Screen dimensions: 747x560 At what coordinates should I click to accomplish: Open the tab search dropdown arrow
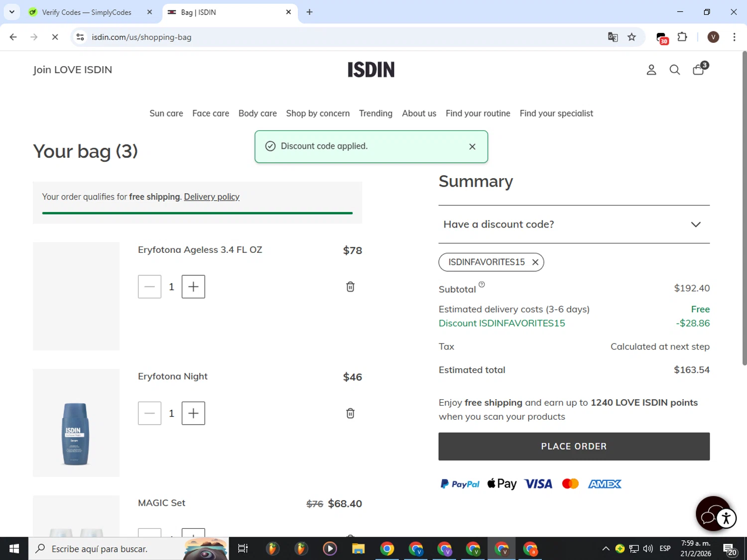(x=12, y=12)
